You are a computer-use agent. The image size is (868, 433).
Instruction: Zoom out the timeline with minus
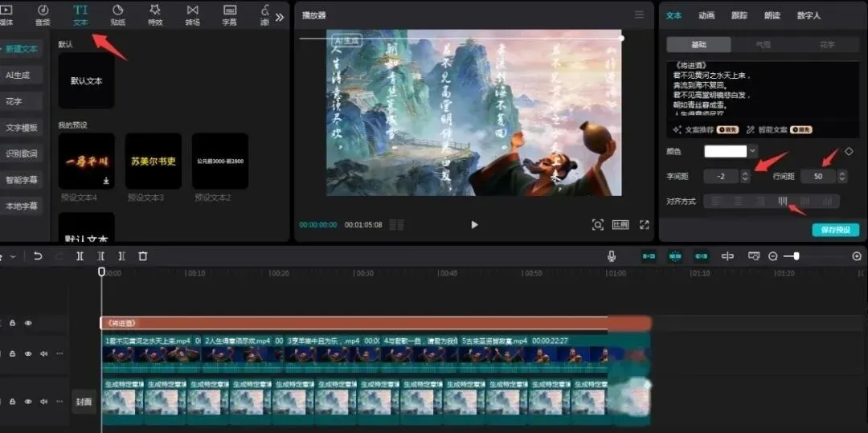[773, 256]
